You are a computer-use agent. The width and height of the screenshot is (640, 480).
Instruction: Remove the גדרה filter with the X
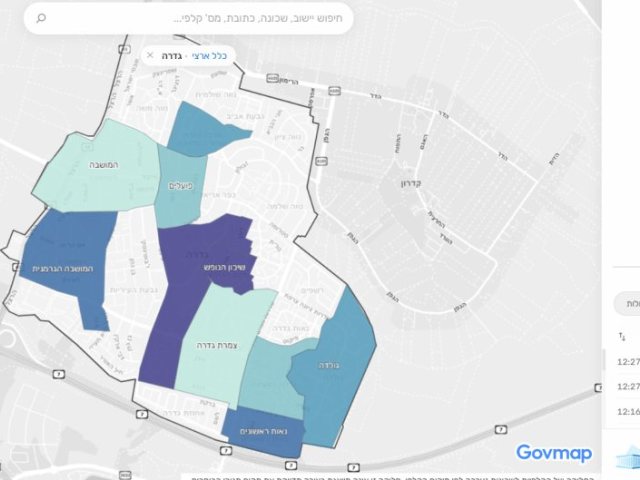[x=150, y=55]
